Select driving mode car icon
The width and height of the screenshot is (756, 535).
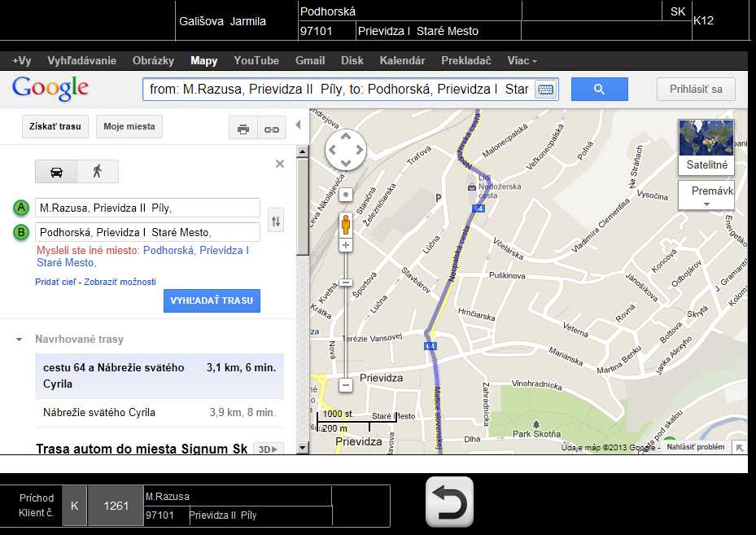(56, 172)
